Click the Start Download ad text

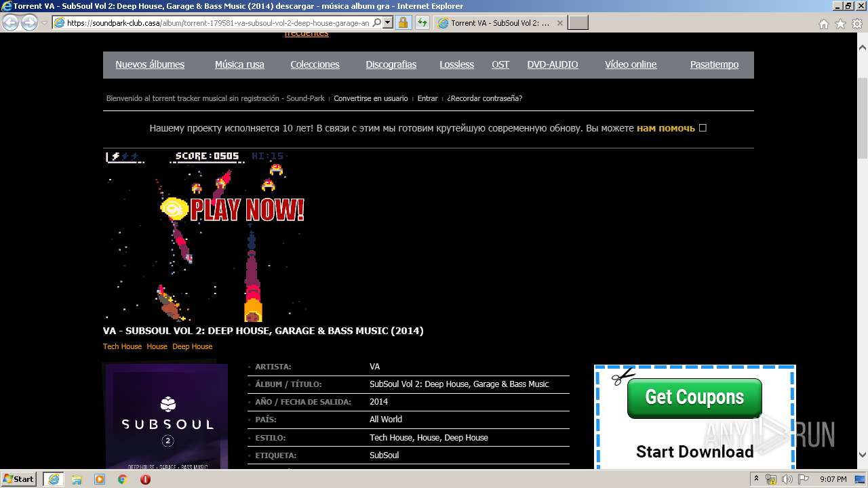(x=695, y=451)
